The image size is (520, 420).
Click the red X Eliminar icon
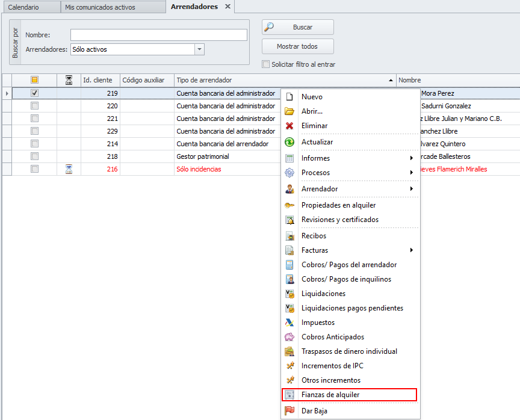click(289, 126)
